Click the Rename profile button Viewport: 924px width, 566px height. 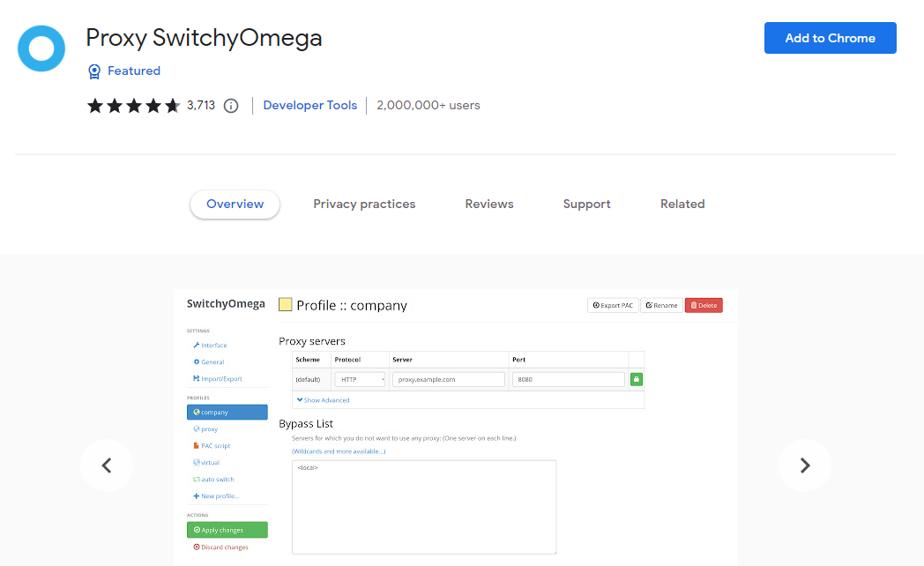[x=662, y=305]
